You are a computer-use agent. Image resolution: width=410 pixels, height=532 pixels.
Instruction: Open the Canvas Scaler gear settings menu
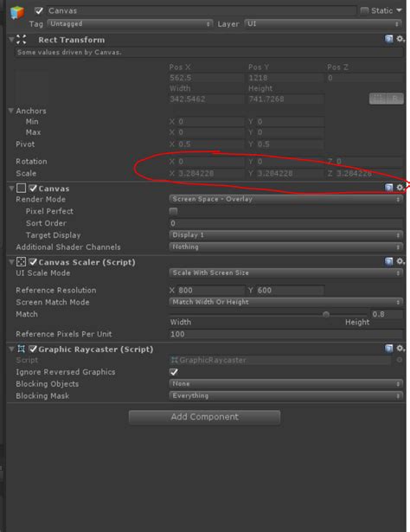[400, 261]
